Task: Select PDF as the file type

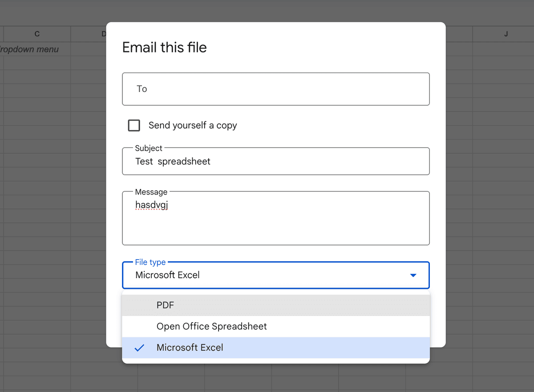Action: [165, 305]
